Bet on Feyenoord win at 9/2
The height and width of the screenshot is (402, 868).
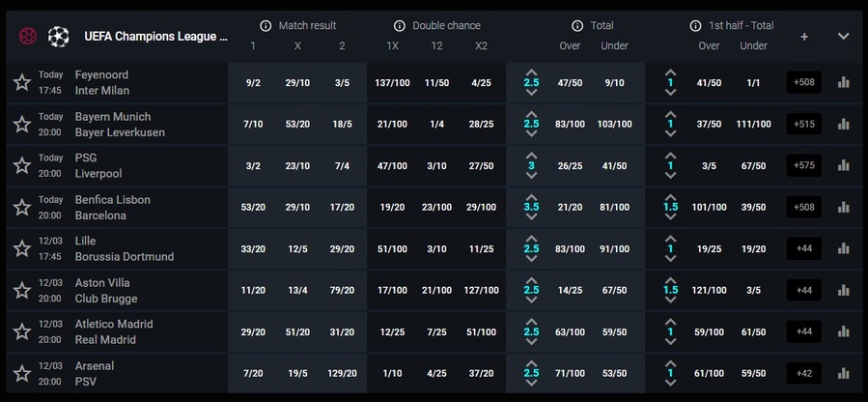253,82
